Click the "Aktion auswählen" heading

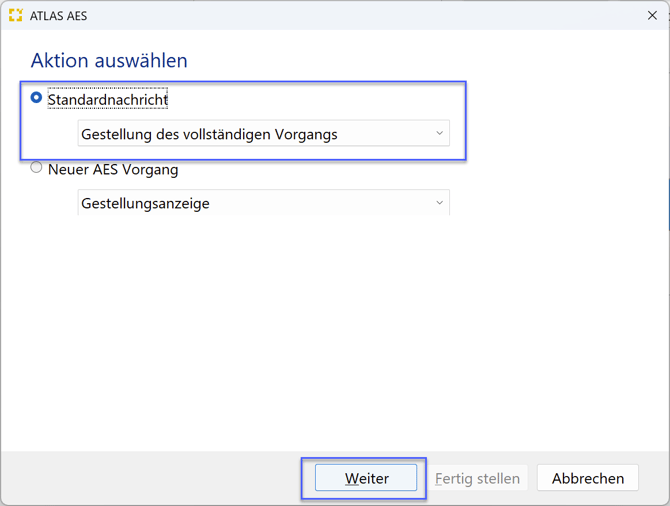pyautogui.click(x=109, y=61)
